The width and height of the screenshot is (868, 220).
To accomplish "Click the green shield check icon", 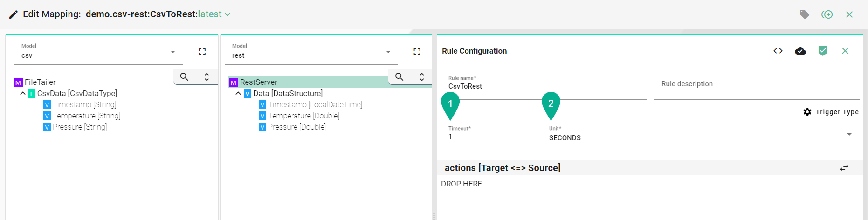I will coord(823,51).
